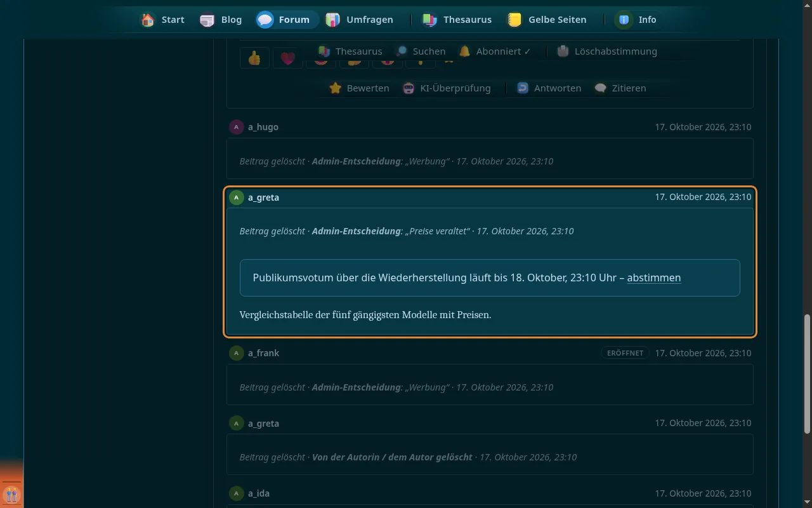
Task: Run the KI-Überprüfung on the post
Action: 447,88
